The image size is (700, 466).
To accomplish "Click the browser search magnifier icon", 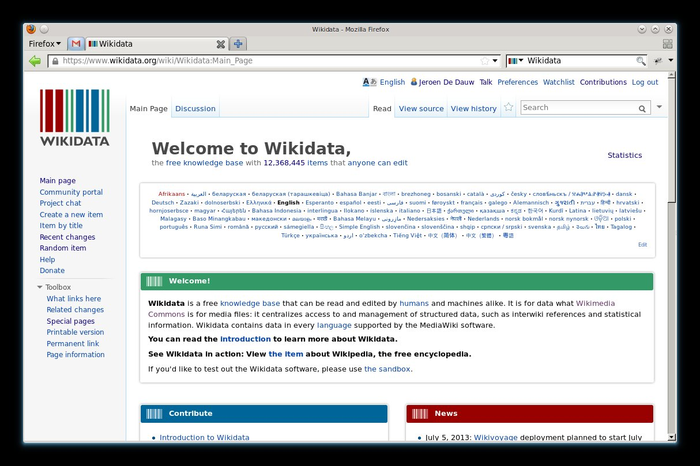I will point(641,61).
